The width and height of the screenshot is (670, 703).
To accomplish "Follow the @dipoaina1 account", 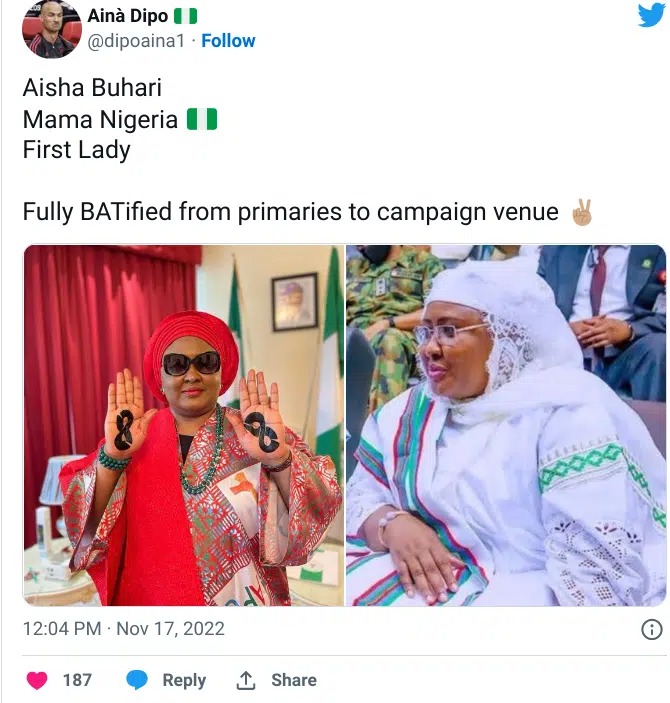I will (228, 41).
